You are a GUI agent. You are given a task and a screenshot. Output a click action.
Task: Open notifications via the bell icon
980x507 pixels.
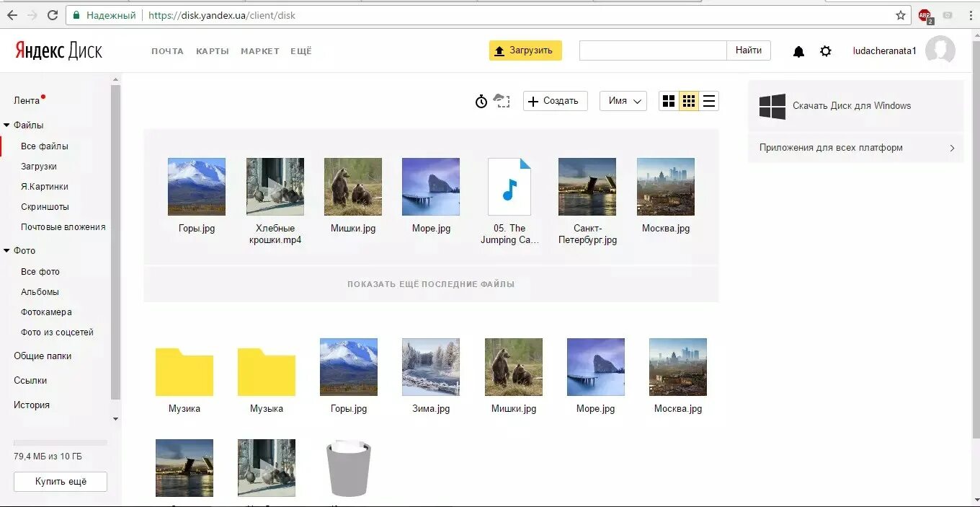point(798,50)
